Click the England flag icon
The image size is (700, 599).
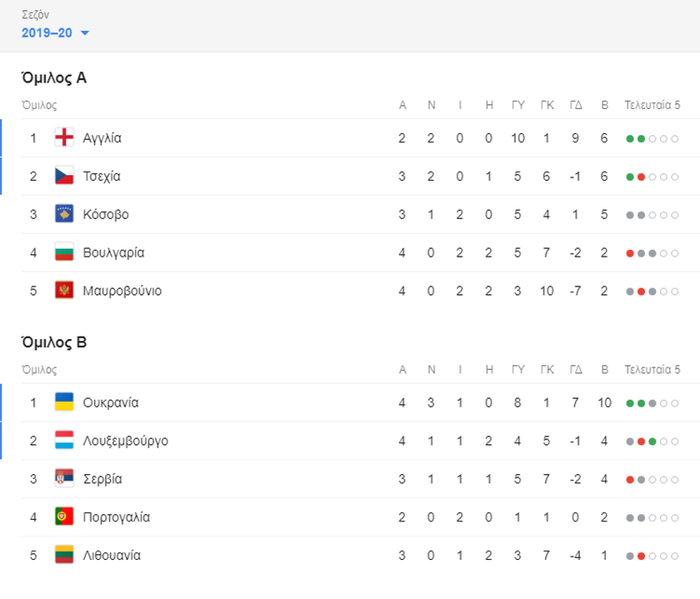coord(64,138)
